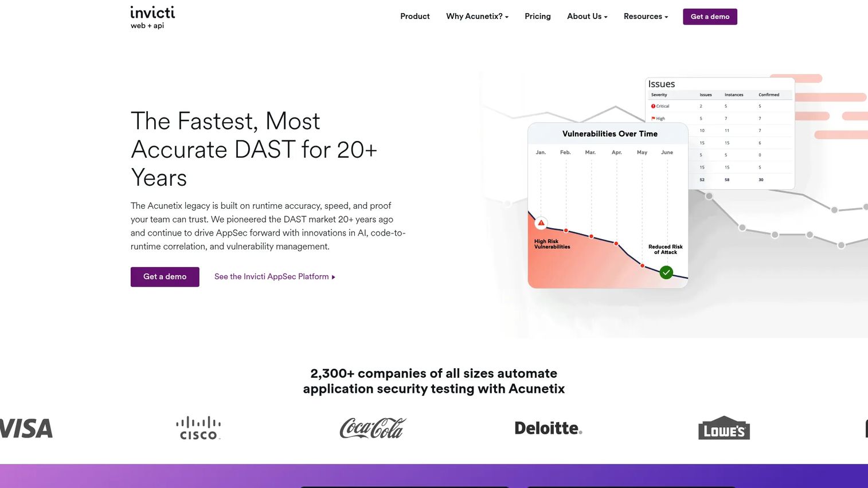Click the Acunetix legacy description paragraph
The width and height of the screenshot is (868, 488).
click(268, 226)
